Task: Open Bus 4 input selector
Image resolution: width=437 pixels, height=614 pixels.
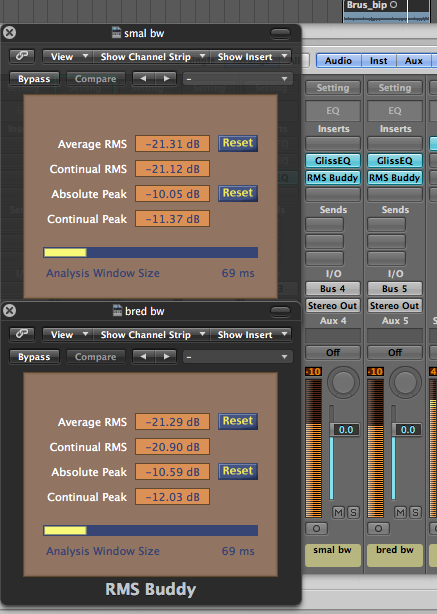Action: [x=333, y=289]
